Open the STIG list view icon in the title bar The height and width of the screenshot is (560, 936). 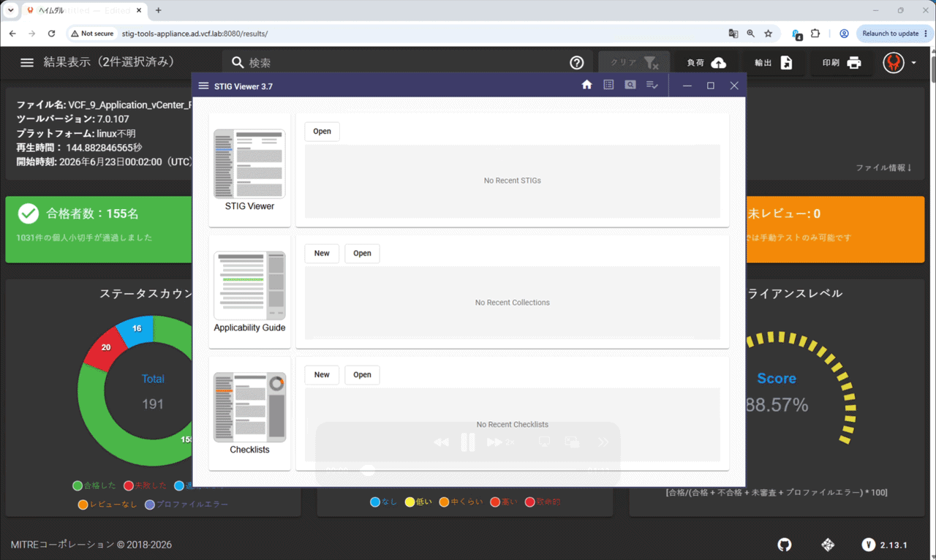click(x=608, y=85)
